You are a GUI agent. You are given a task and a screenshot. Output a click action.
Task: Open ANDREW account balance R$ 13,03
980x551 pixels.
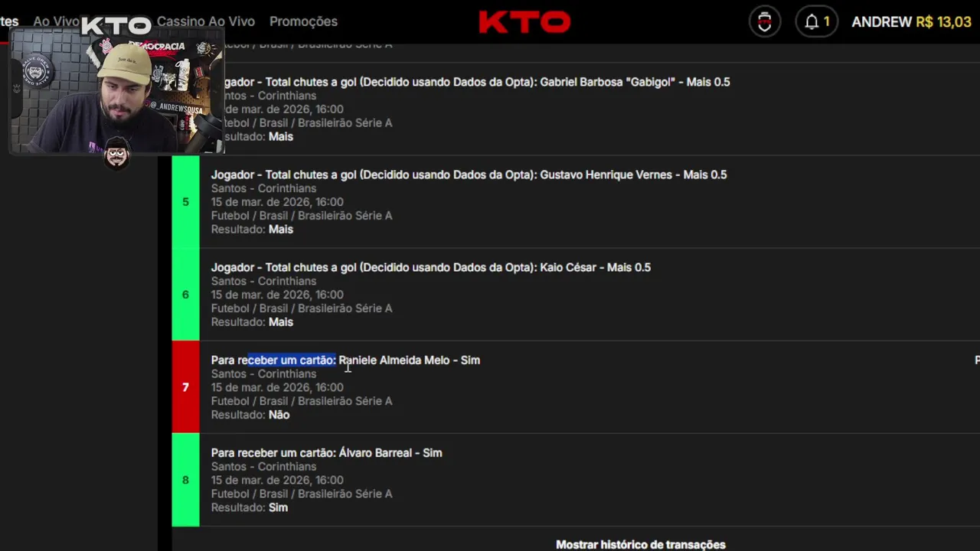[911, 22]
